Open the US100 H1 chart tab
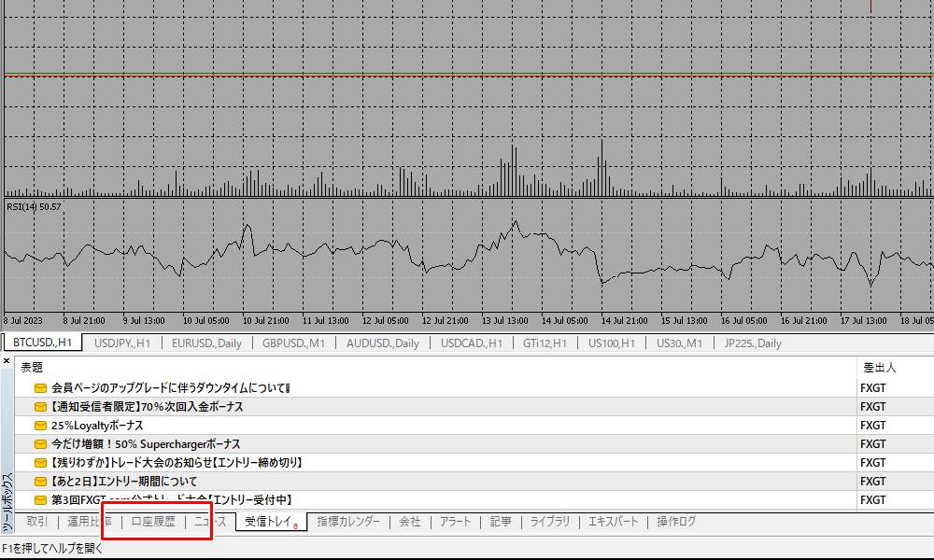 pos(612,343)
